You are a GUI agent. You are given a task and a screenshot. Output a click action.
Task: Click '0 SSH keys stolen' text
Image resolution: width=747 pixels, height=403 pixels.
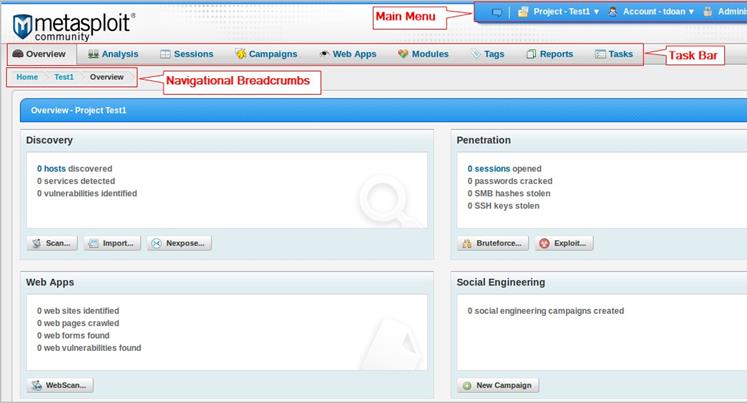click(503, 206)
